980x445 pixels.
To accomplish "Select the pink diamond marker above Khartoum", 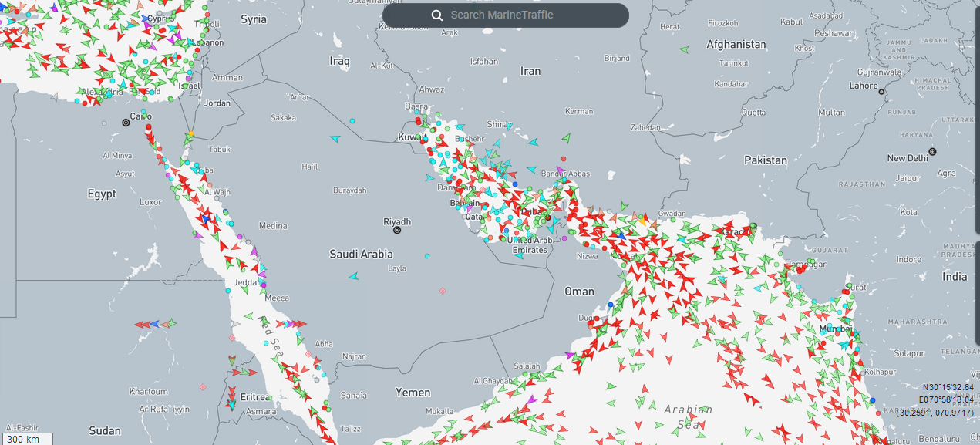I will pyautogui.click(x=203, y=386).
